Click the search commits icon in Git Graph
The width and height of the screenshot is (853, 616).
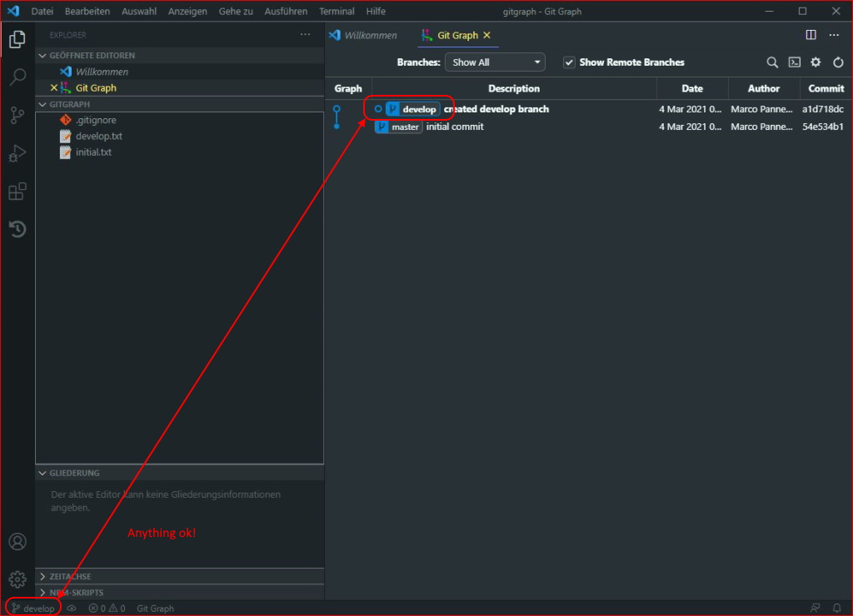pyautogui.click(x=772, y=62)
